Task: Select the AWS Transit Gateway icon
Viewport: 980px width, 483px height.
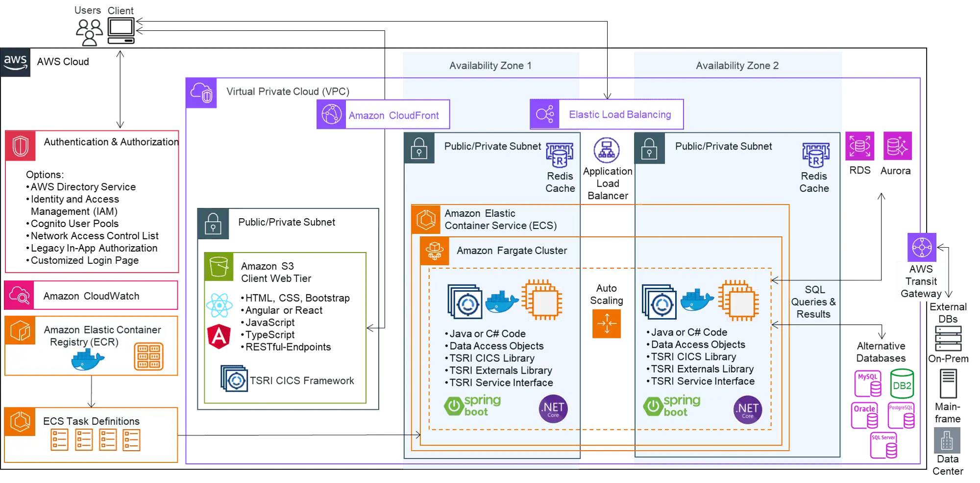Action: point(922,247)
